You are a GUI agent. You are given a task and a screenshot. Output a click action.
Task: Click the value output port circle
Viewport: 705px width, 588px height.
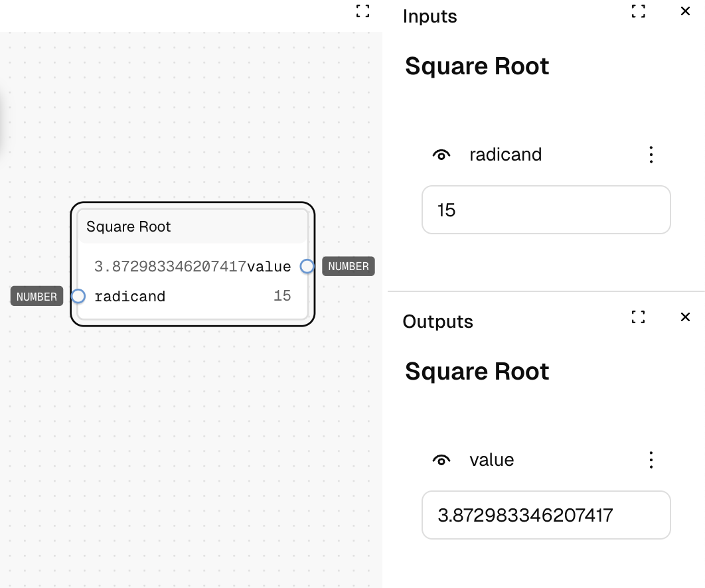pos(307,266)
